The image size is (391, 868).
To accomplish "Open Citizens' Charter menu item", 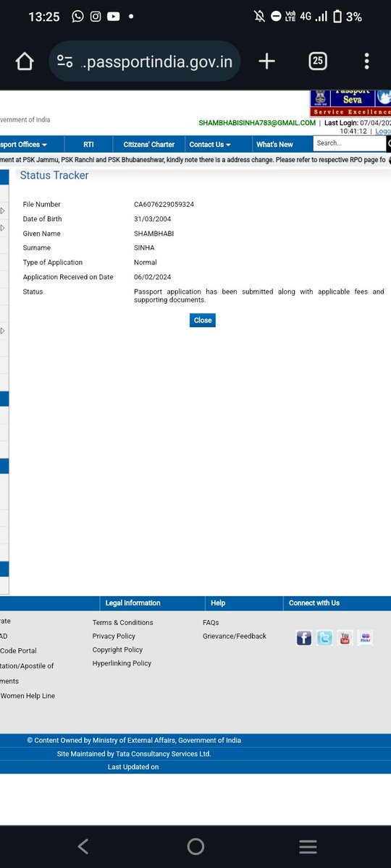I will (x=148, y=144).
